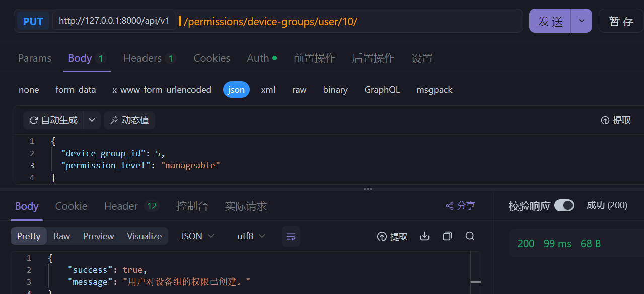This screenshot has width=644, height=294.
Task: Select raw body type
Action: pos(299,90)
